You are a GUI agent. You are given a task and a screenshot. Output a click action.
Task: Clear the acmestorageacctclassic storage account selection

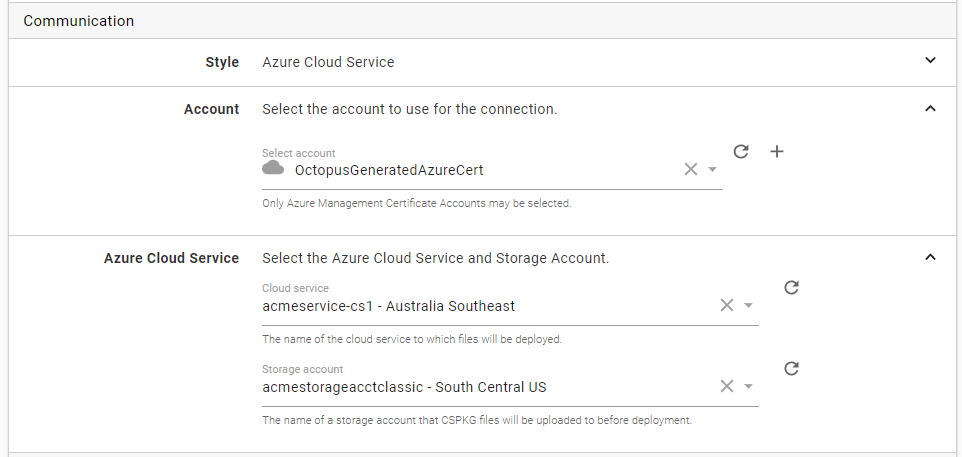tap(727, 387)
